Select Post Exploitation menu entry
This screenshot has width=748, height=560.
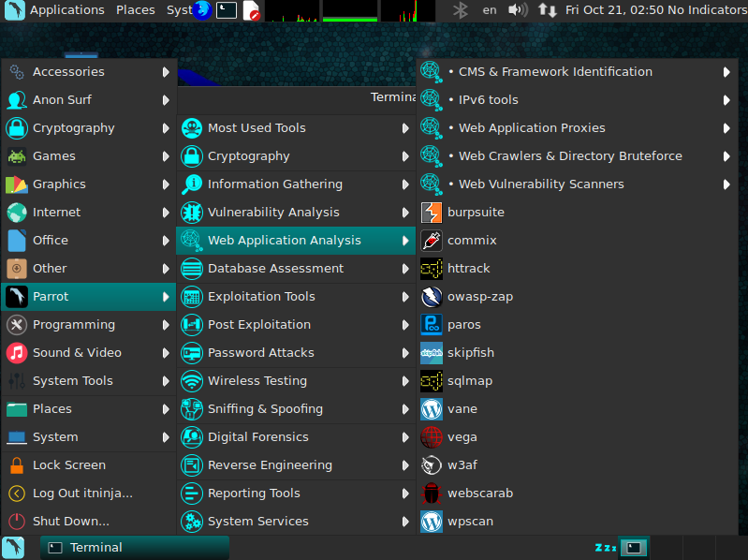[x=296, y=325]
